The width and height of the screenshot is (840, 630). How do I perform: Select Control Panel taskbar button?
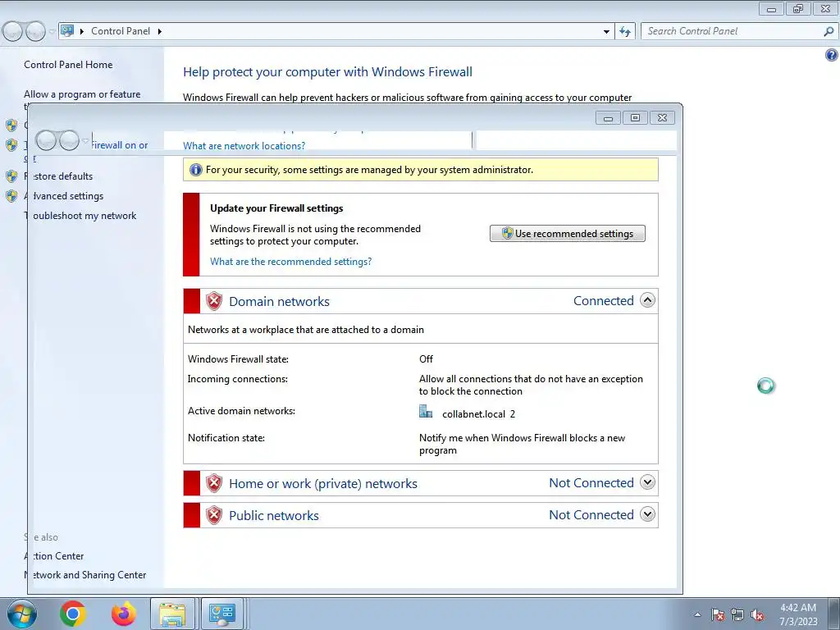[222, 614]
